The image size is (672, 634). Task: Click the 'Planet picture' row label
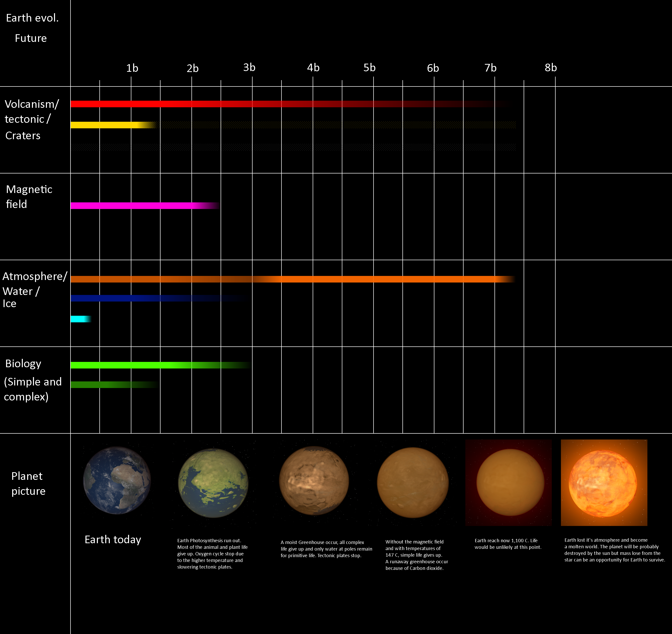pyautogui.click(x=28, y=484)
